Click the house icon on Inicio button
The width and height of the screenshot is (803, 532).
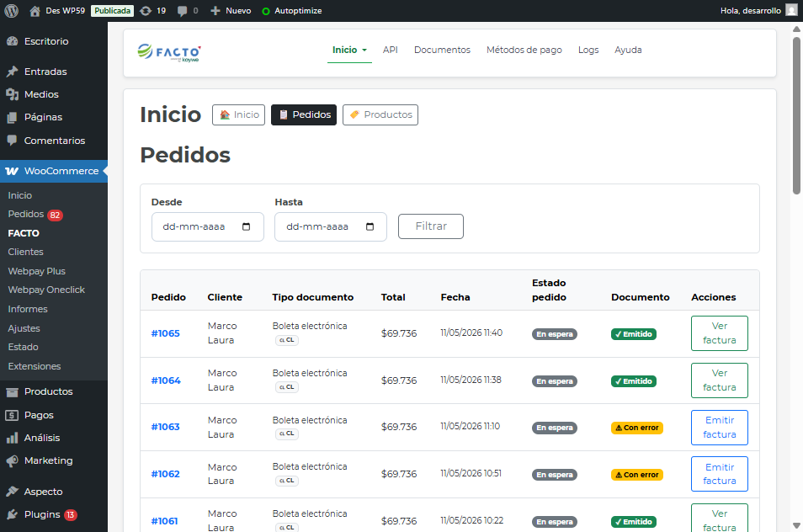click(x=225, y=114)
